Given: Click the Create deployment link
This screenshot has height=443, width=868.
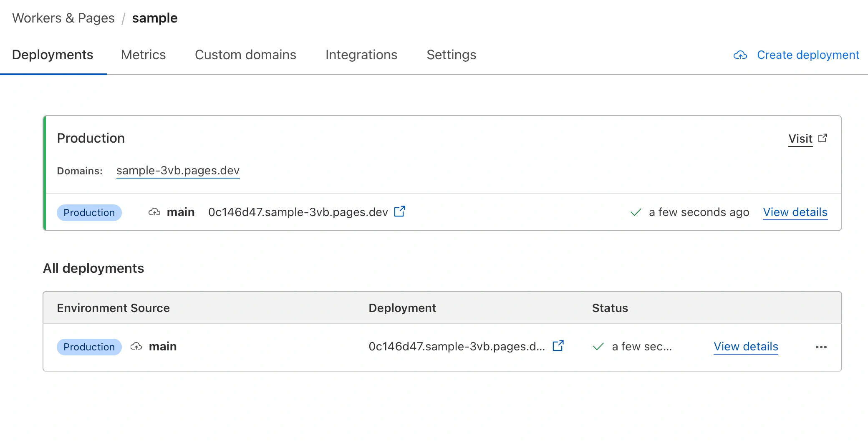Looking at the screenshot, I should tap(808, 55).
